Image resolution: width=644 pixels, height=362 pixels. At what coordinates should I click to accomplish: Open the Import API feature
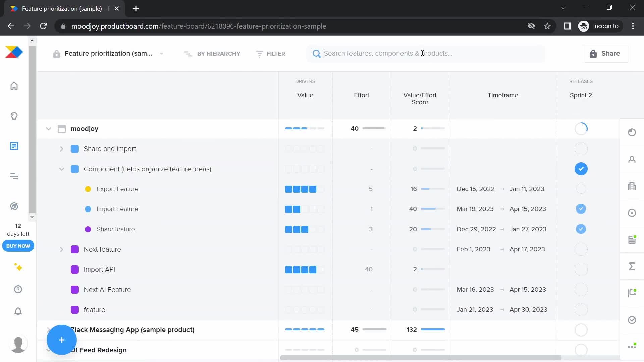[x=99, y=269]
